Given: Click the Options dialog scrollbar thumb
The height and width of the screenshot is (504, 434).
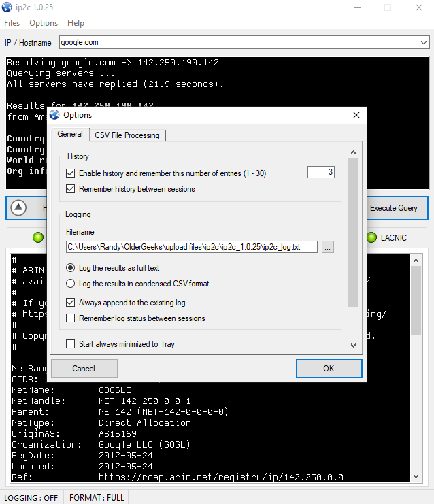Looking at the screenshot, I should (353, 233).
